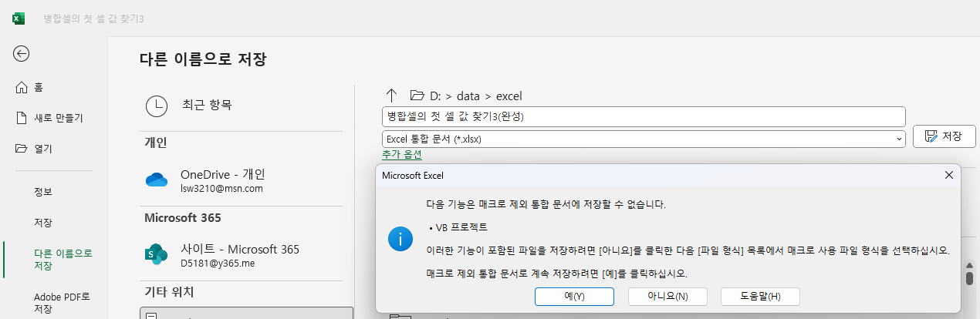The height and width of the screenshot is (319, 980).
Task: Click the Excel logo in title bar
Action: pos(19,18)
